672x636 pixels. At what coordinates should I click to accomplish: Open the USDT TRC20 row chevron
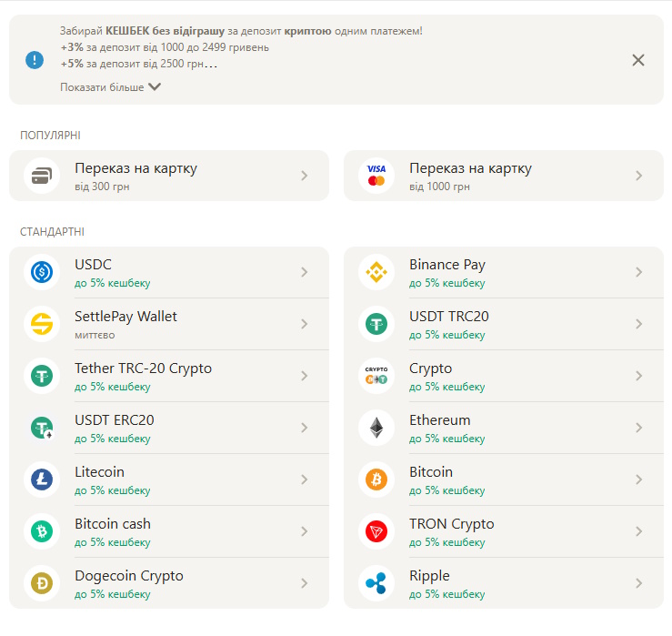[x=639, y=324]
